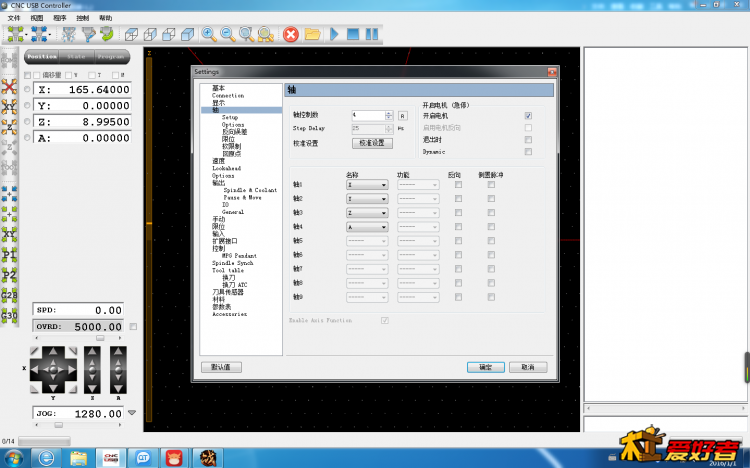Click the green arrows machine toolbar icon

[x=15, y=34]
